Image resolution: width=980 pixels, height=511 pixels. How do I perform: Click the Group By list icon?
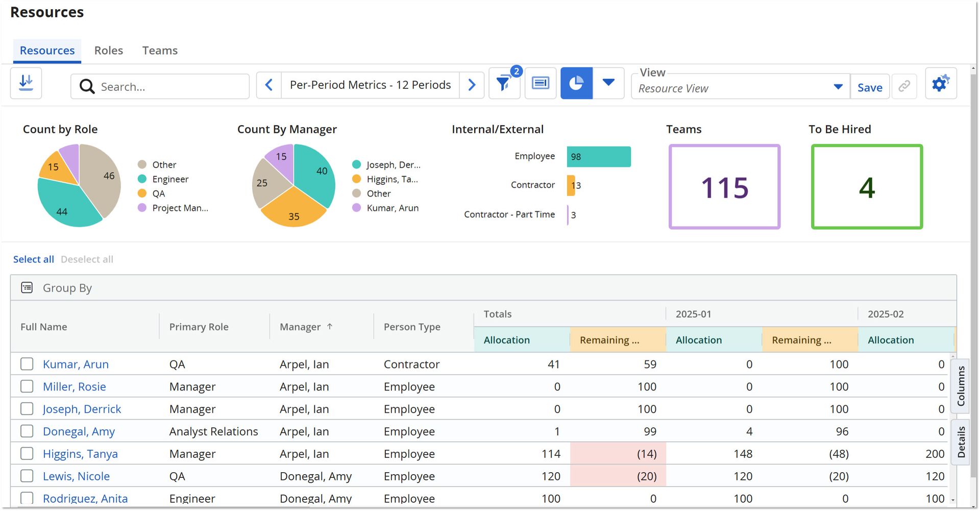click(x=27, y=288)
